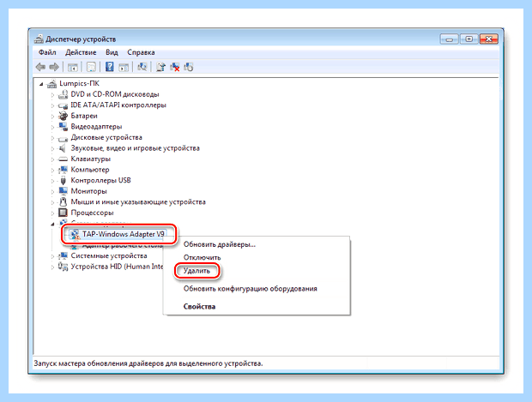This screenshot has width=532, height=402.
Task: Expand the Мониторы node
Action: (x=52, y=191)
